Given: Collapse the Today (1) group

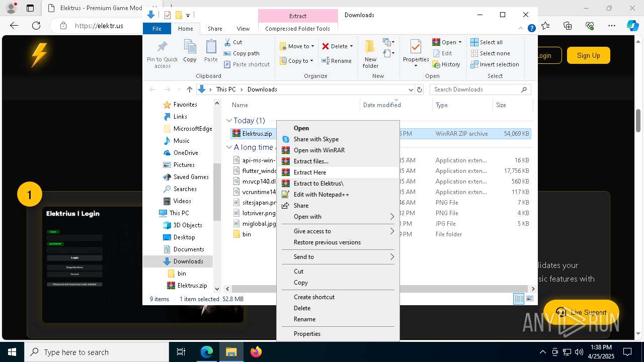Looking at the screenshot, I should [x=229, y=121].
